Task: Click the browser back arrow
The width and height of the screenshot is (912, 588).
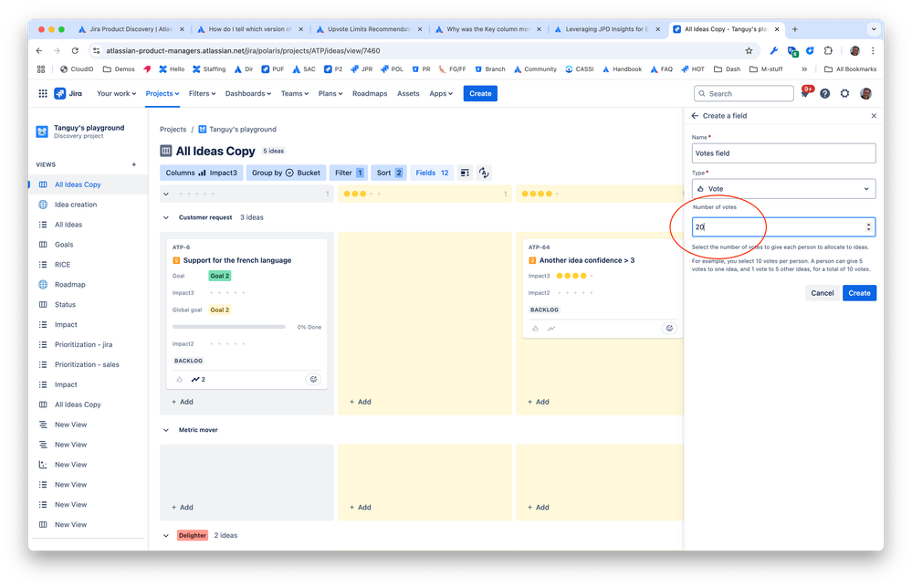Action: (39, 50)
